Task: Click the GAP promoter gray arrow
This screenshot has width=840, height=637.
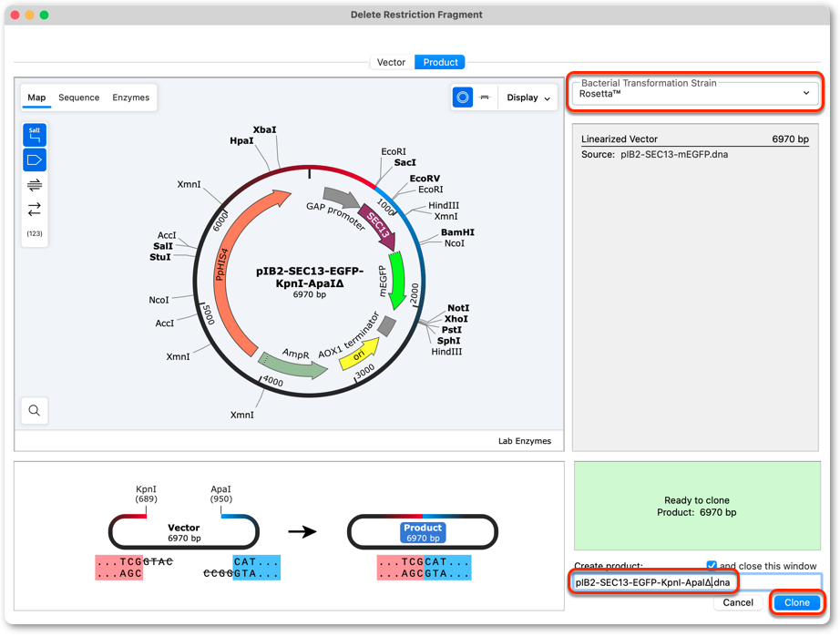Action: tap(342, 198)
